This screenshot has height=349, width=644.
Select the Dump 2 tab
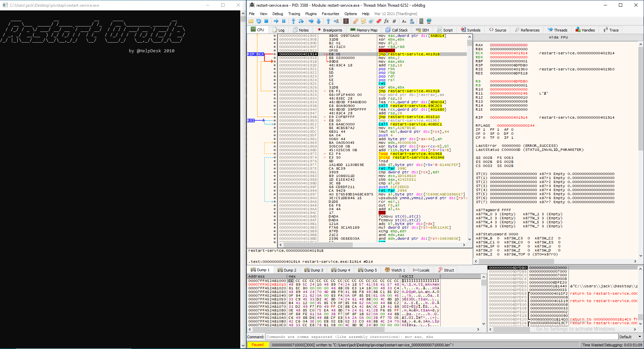pyautogui.click(x=287, y=270)
